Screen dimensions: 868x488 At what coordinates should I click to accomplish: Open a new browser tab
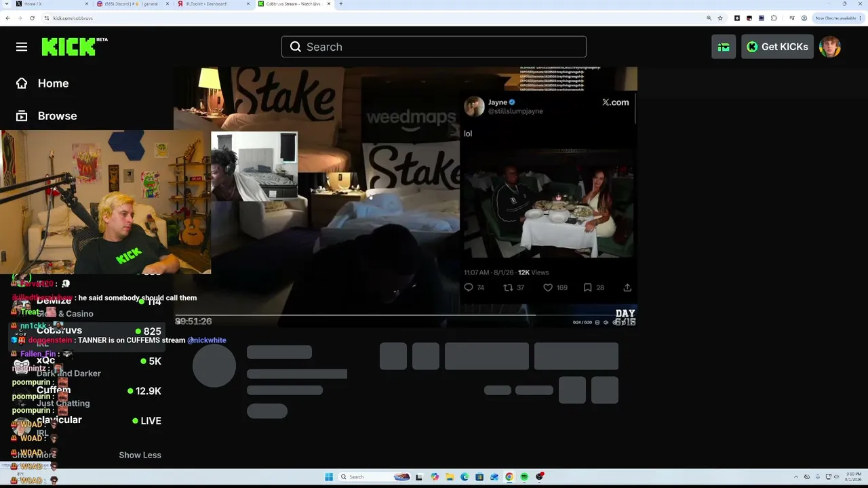tap(340, 4)
